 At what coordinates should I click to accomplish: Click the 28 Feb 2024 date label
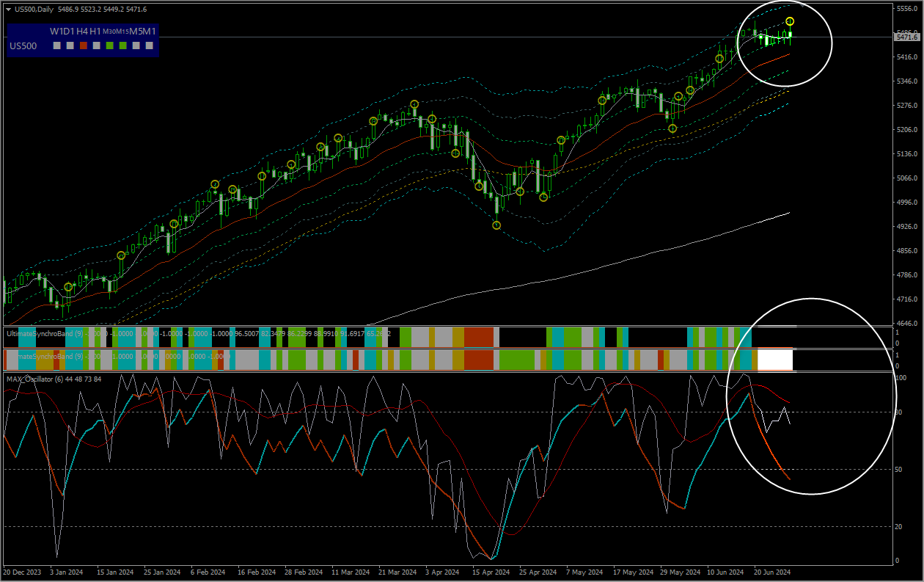(x=304, y=572)
